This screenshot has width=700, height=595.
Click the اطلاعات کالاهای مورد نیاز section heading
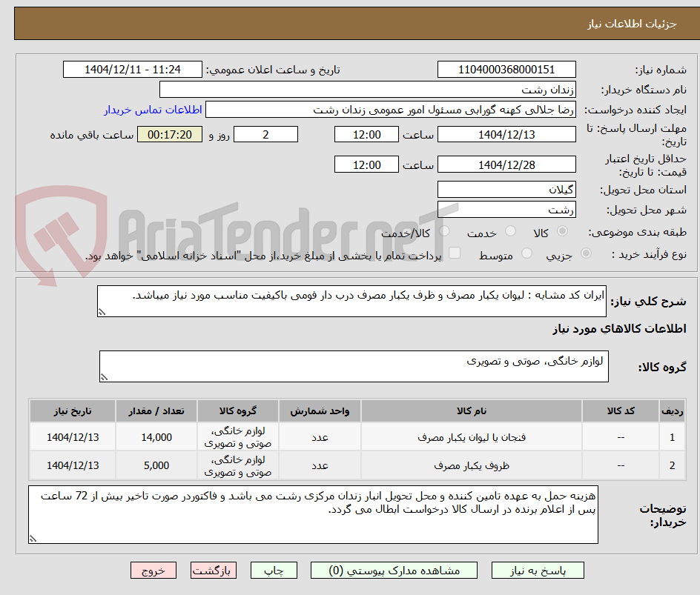(x=620, y=329)
